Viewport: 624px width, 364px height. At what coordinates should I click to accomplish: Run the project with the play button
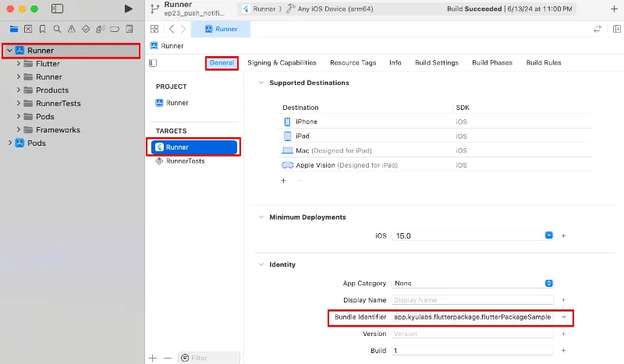point(128,9)
